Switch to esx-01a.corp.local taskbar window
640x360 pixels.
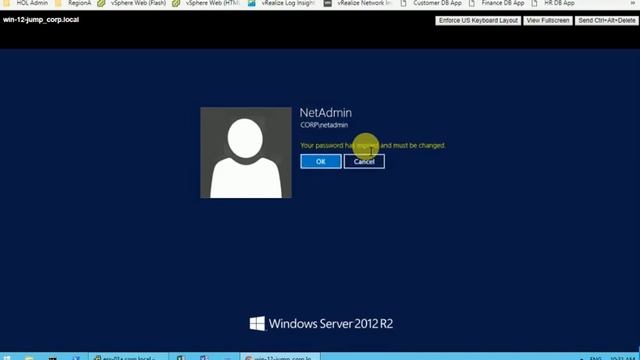(x=128, y=357)
